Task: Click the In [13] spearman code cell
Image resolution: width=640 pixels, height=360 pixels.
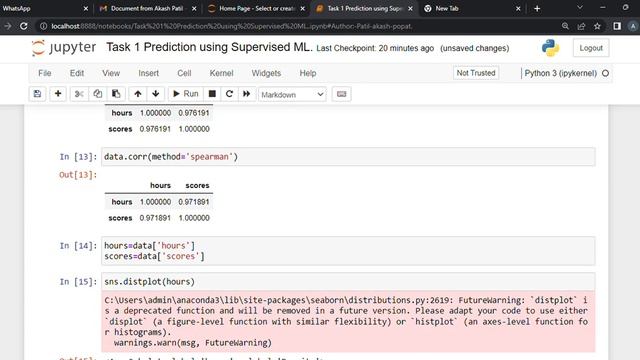Action: pyautogui.click(x=348, y=157)
